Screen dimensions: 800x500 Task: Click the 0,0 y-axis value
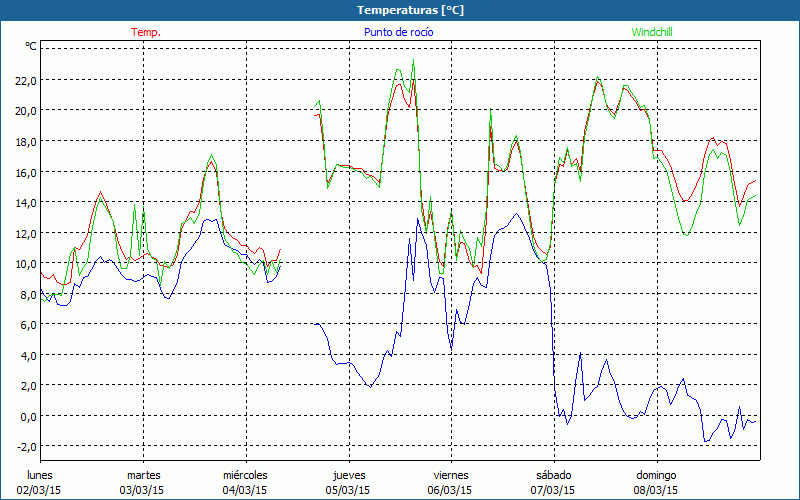[28, 416]
